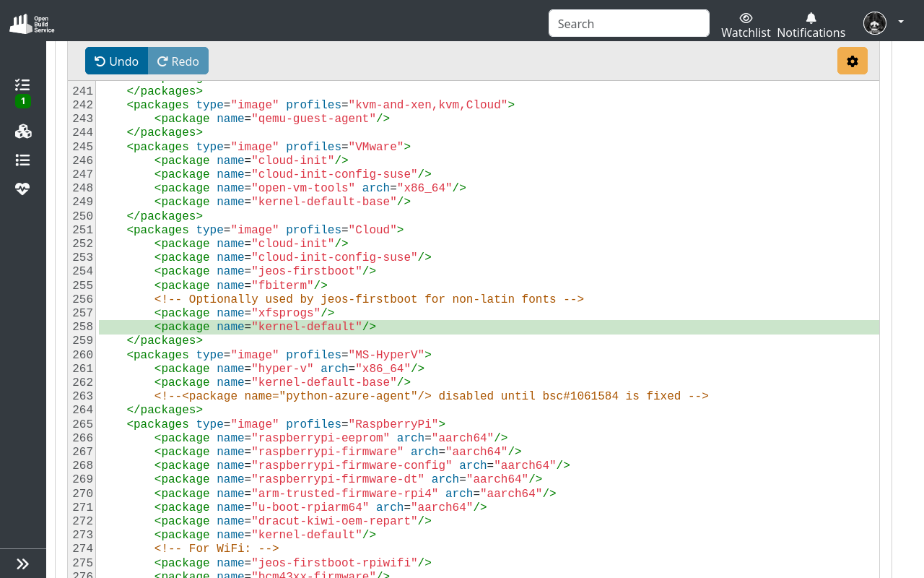Open the user profile dropdown arrow

900,22
